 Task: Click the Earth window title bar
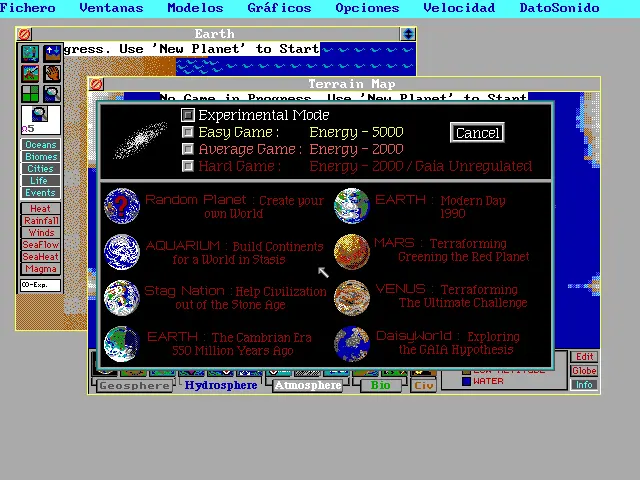215,34
